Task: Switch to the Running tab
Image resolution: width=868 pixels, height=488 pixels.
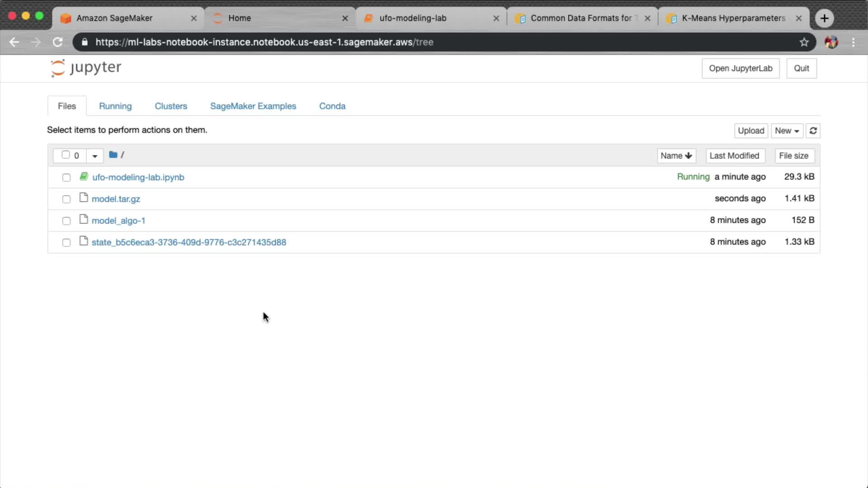Action: [x=115, y=106]
